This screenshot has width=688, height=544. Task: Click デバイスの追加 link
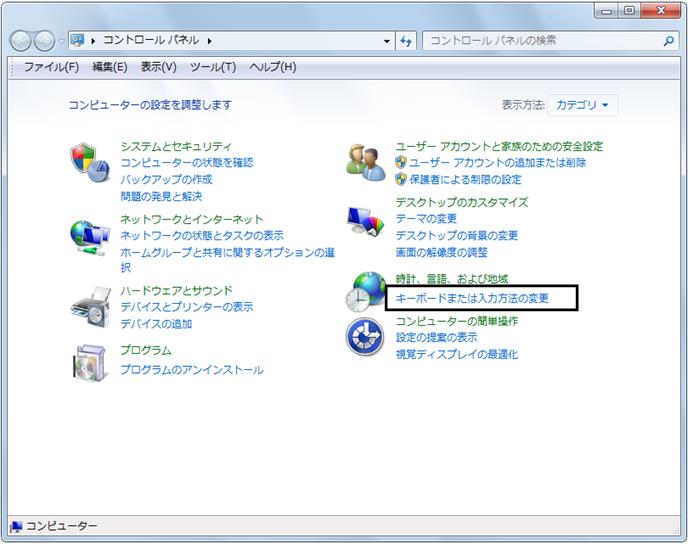pyautogui.click(x=156, y=324)
